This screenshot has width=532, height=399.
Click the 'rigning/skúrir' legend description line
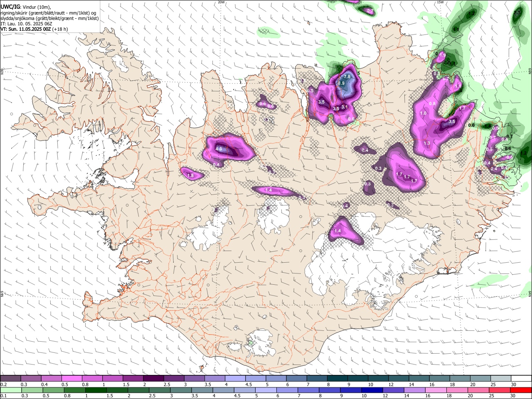click(48, 13)
